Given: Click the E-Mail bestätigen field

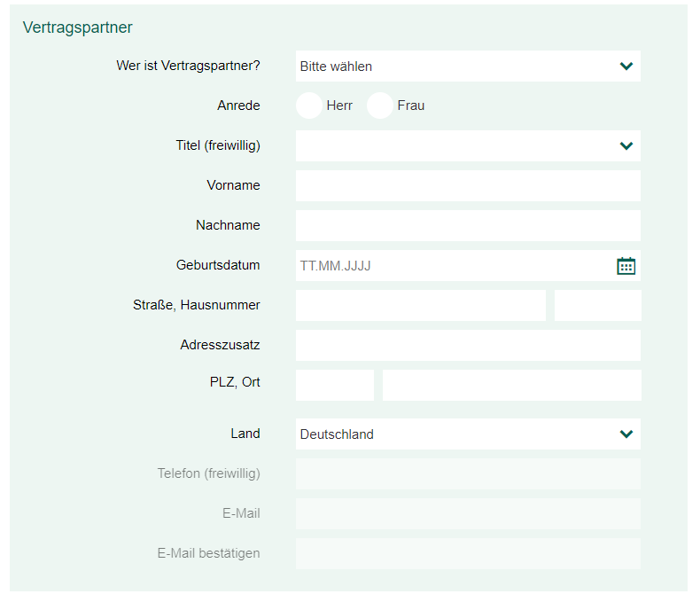Looking at the screenshot, I should pyautogui.click(x=468, y=554).
